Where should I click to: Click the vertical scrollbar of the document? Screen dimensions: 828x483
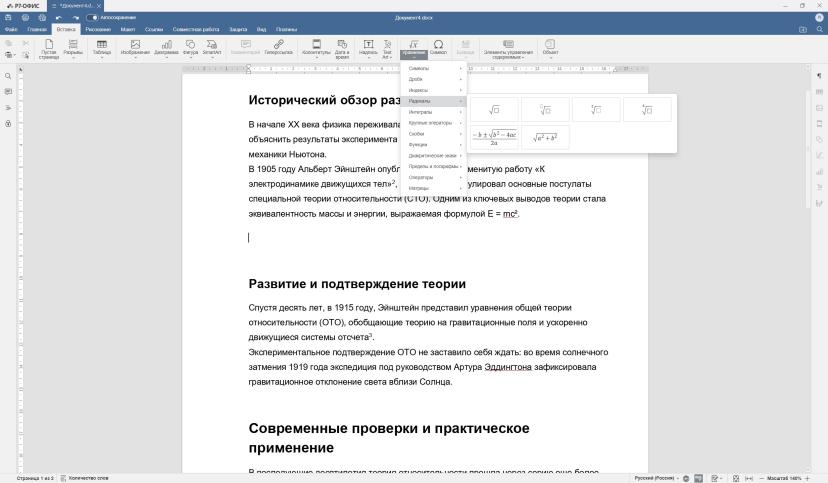pos(808,149)
